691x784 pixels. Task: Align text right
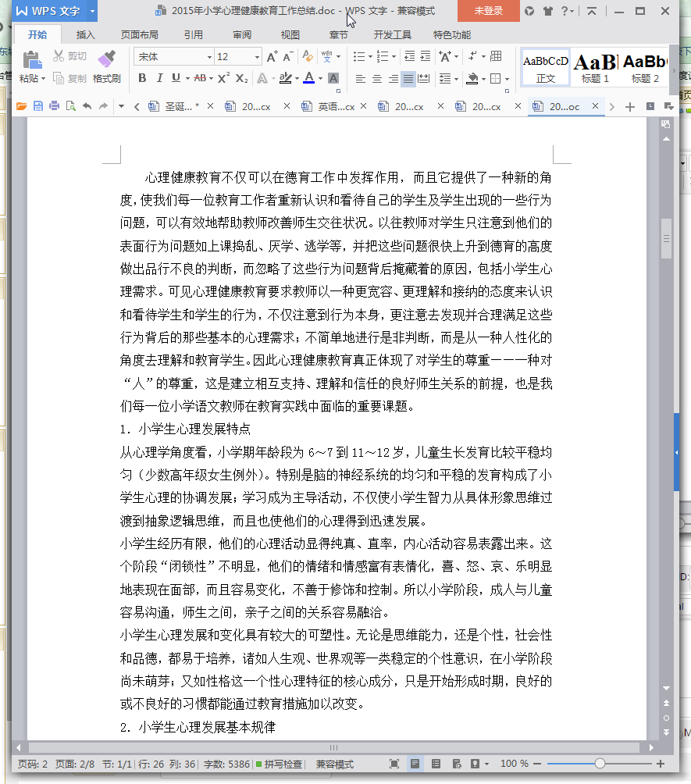click(394, 79)
